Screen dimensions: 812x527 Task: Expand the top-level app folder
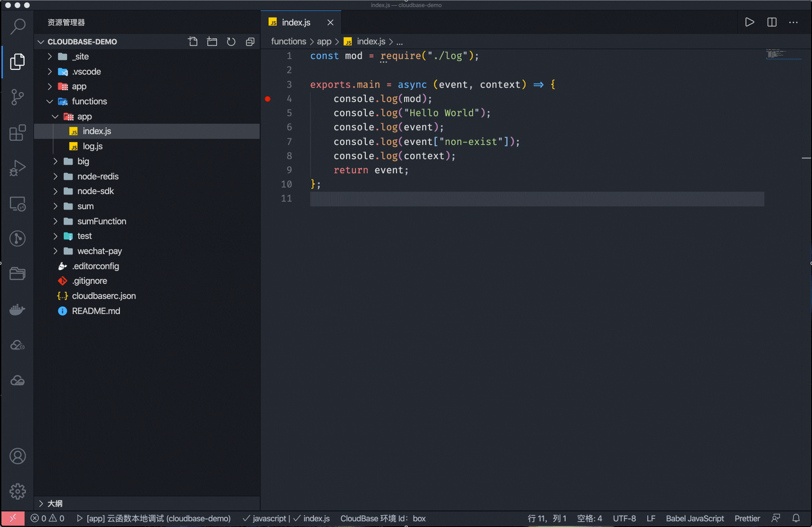(x=50, y=86)
